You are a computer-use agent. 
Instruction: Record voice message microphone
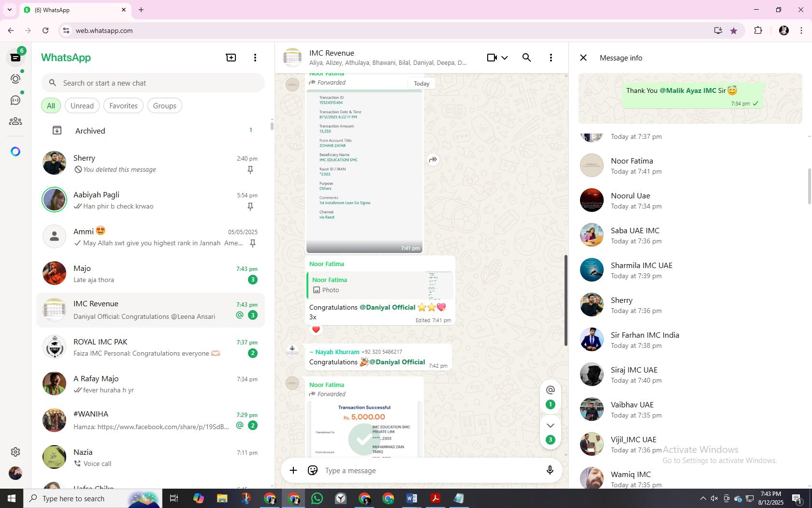(x=550, y=470)
